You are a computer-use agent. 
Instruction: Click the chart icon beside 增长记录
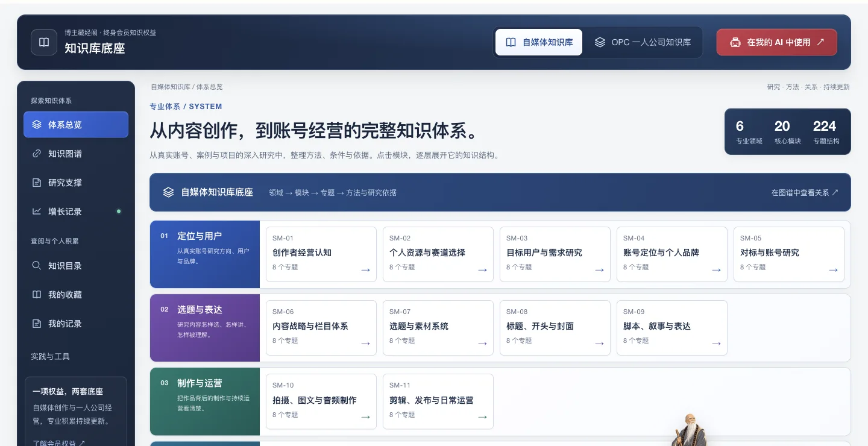pyautogui.click(x=37, y=212)
